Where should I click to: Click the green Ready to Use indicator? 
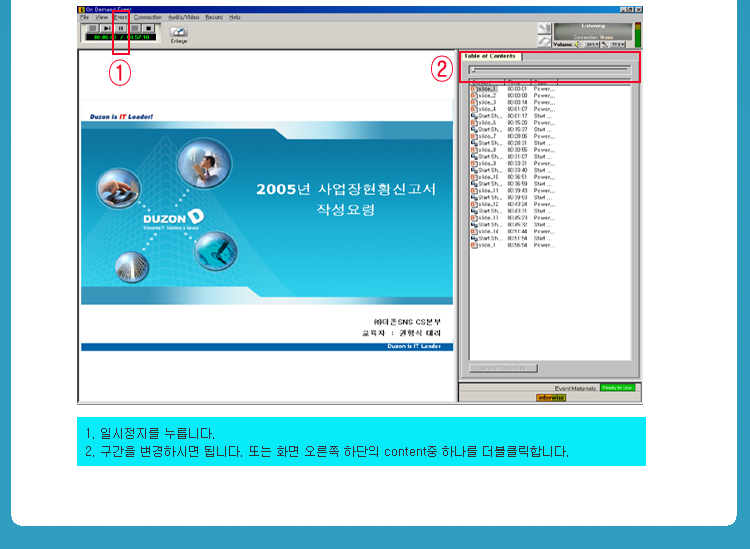(617, 388)
